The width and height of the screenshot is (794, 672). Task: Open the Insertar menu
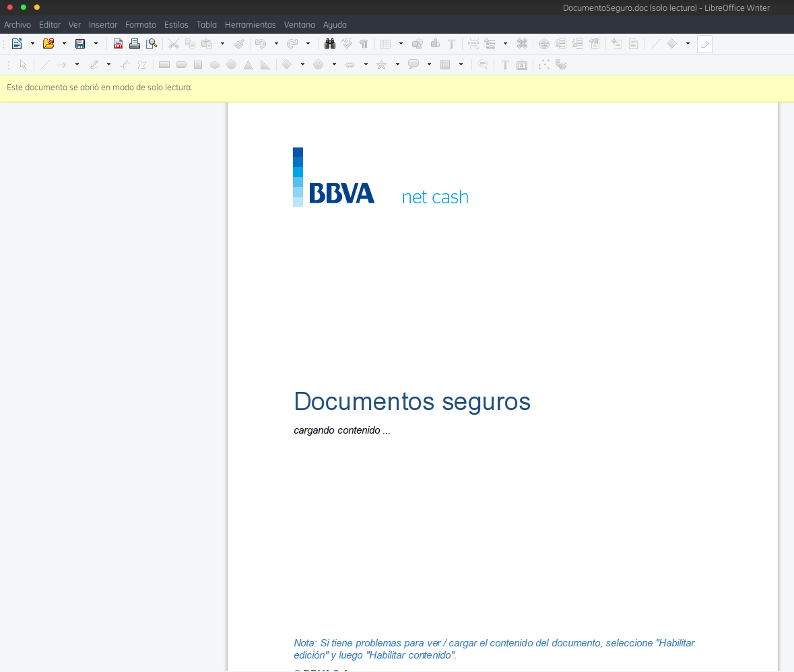103,25
